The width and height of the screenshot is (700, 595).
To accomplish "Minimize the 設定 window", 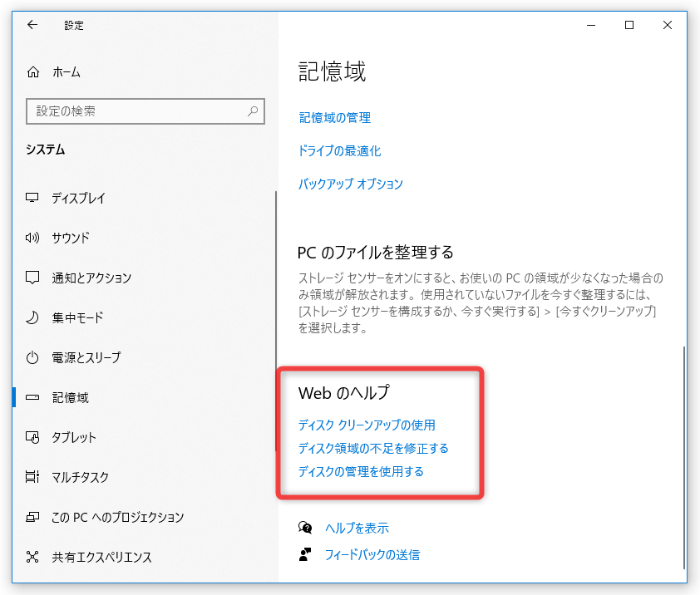I will coord(591,25).
